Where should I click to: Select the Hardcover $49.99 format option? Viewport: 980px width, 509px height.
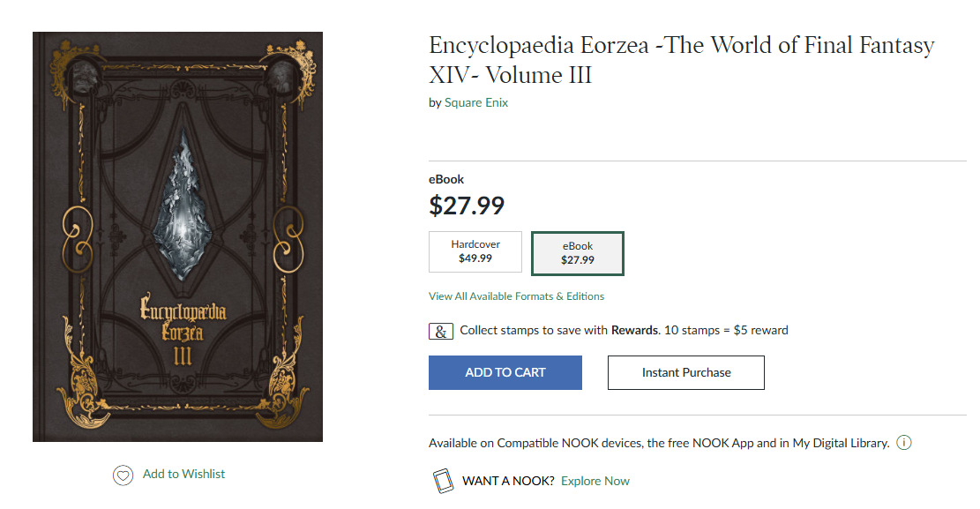(475, 251)
